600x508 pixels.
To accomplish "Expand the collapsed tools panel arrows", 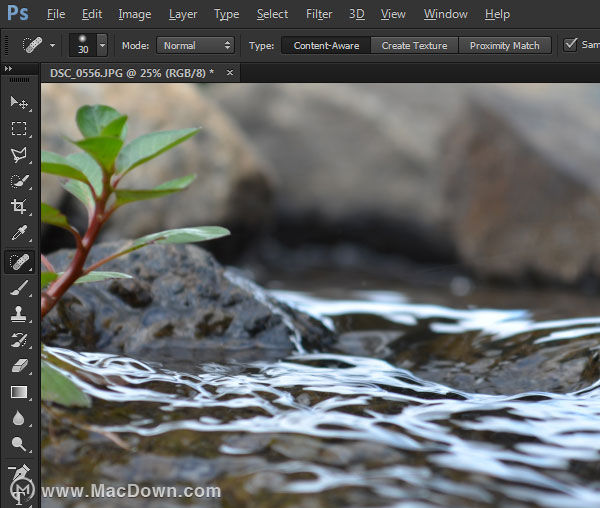I will pos(8,68).
